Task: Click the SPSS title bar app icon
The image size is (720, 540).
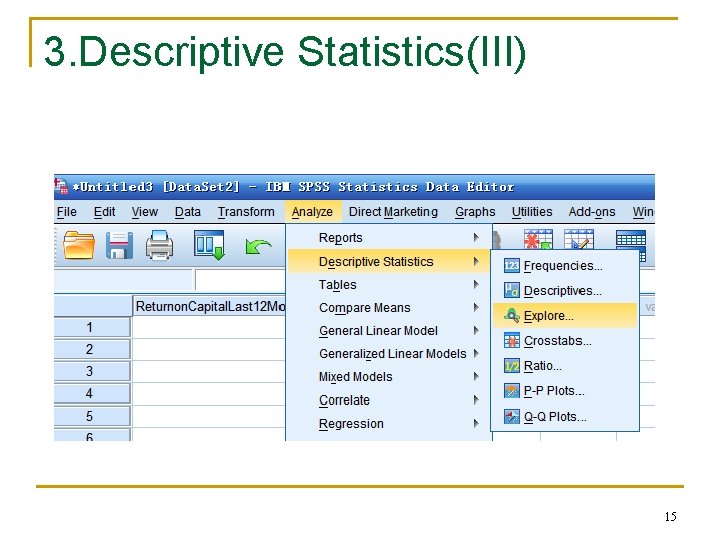Action: point(61,186)
